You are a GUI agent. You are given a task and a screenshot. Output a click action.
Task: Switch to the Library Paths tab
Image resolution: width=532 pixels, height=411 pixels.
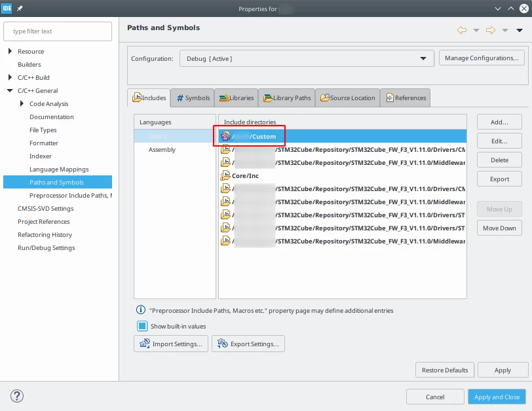[287, 98]
